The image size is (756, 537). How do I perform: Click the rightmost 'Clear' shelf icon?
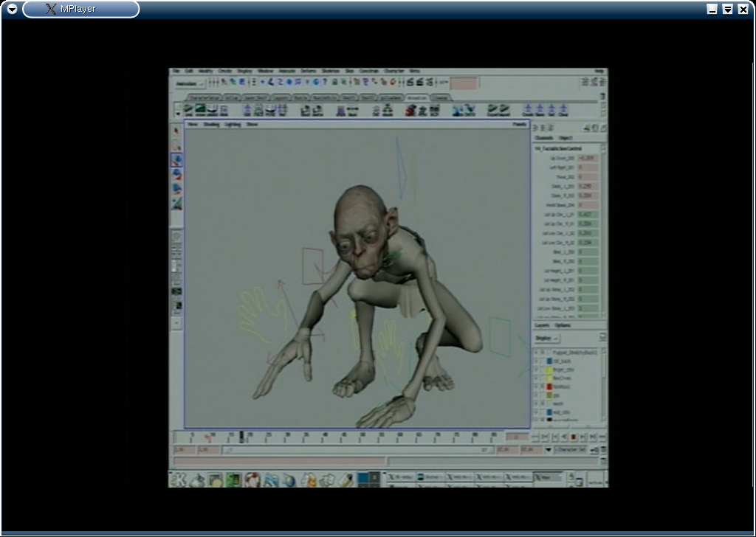tap(563, 110)
